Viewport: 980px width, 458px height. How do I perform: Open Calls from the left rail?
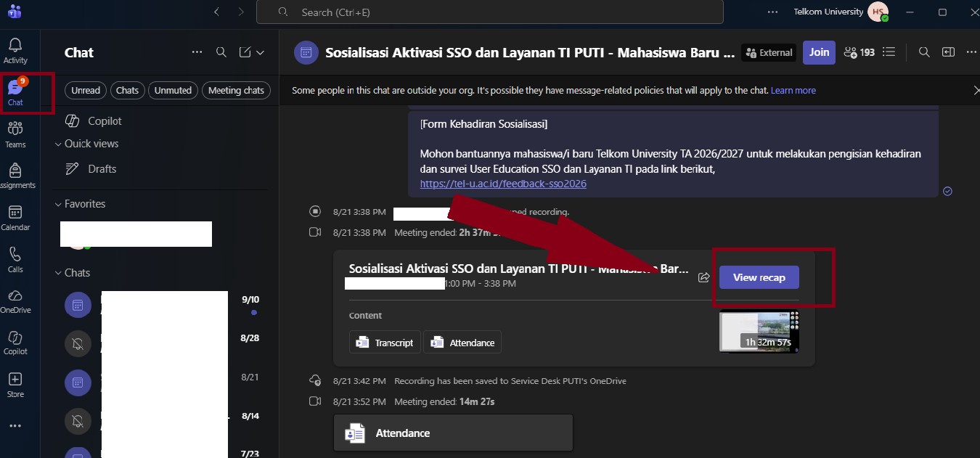[x=15, y=260]
